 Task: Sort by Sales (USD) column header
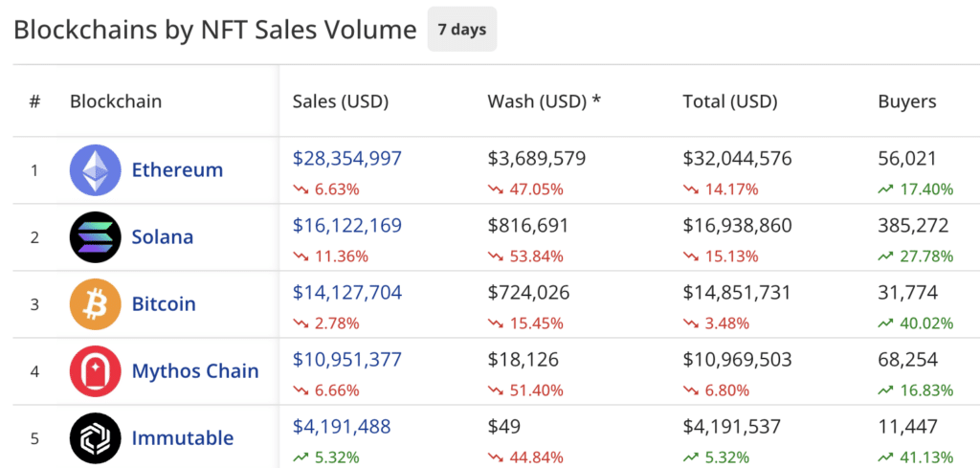click(341, 101)
